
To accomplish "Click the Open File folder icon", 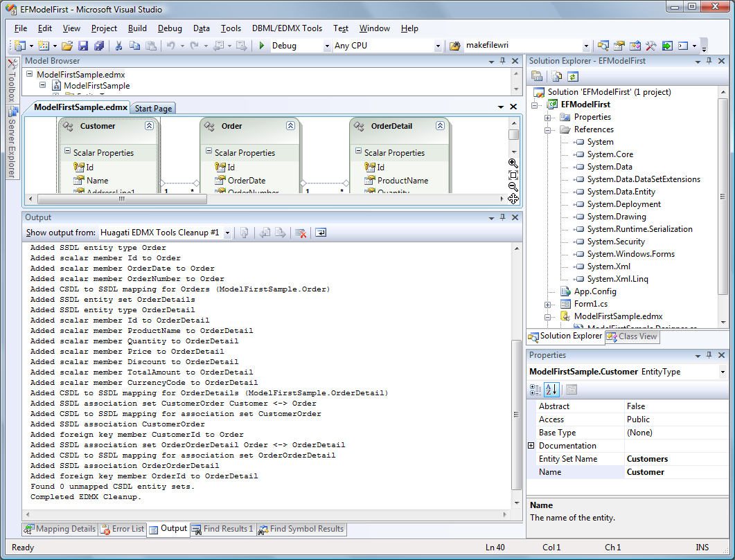I will coord(67,46).
